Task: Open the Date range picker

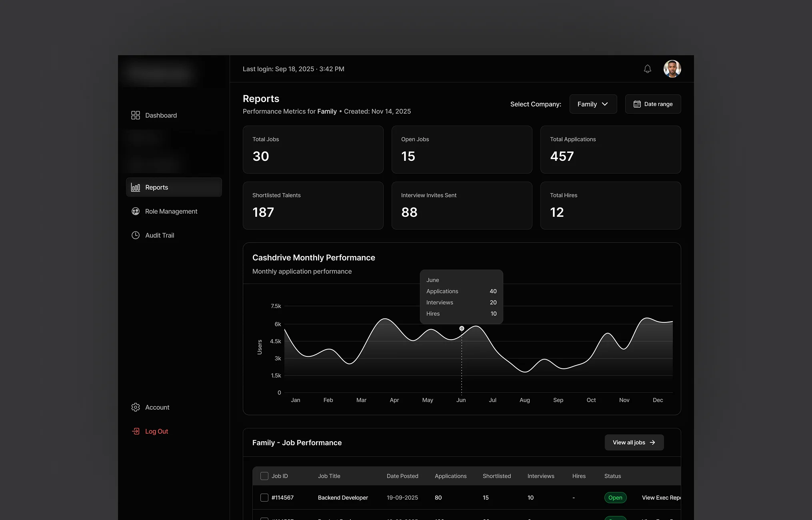Action: [653, 104]
